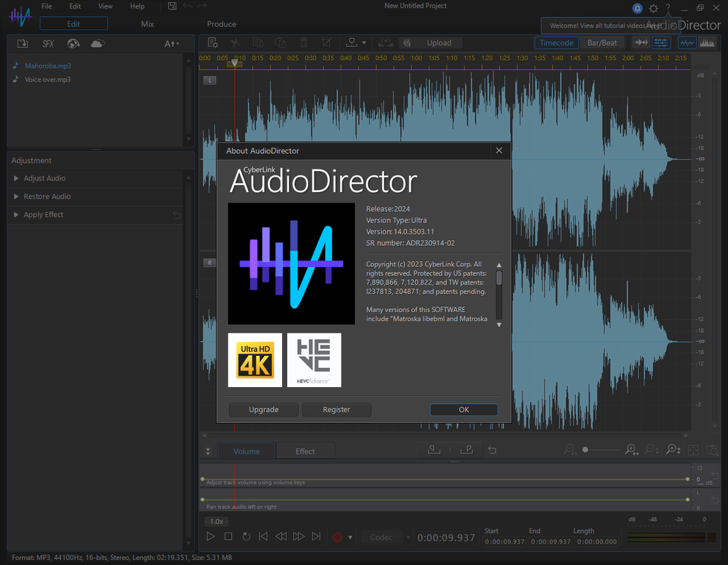Viewport: 728px width, 565px height.
Task: Click OK in the About dialog
Action: click(464, 410)
